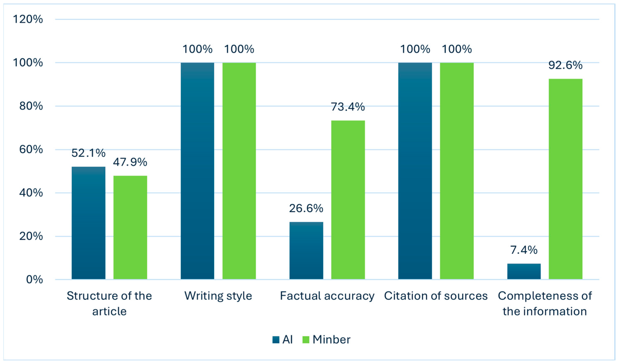Select the Completeness of the information label
The height and width of the screenshot is (364, 619).
coord(545,303)
